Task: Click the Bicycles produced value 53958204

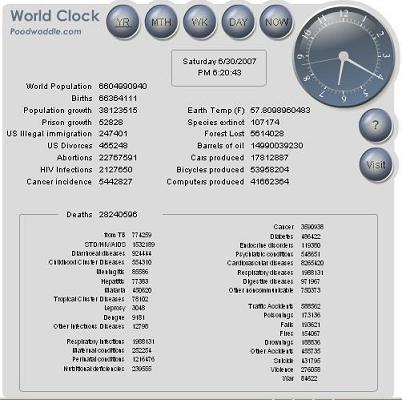Action: 269,169
